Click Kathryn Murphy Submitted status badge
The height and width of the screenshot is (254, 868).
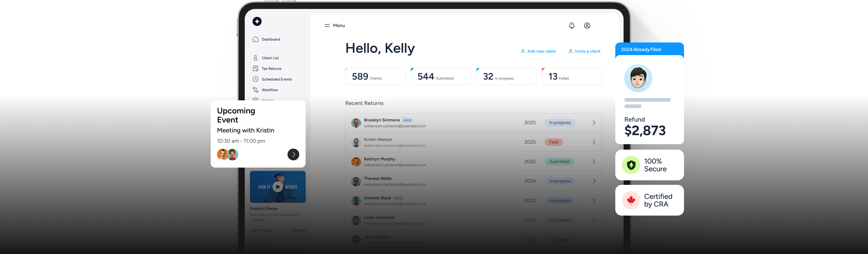tap(559, 162)
